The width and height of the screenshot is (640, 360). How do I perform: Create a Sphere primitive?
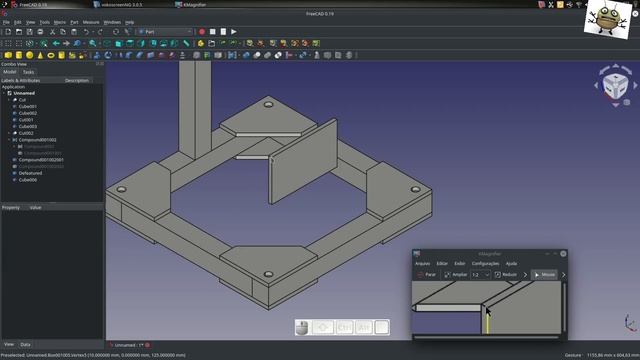[29, 55]
